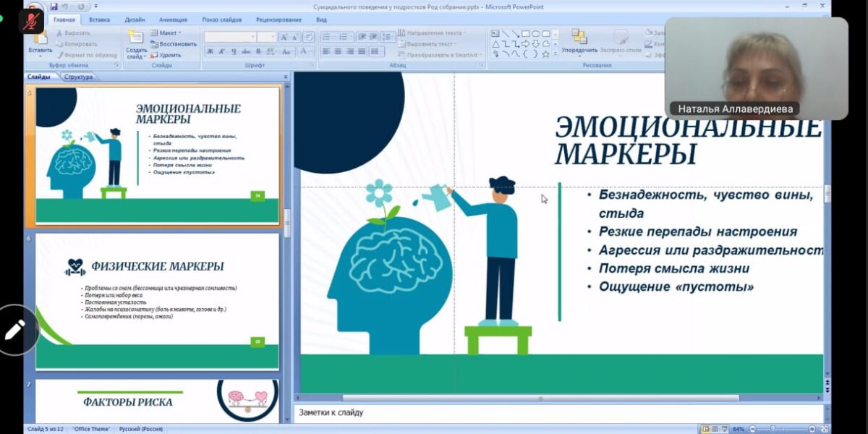Expand the shapes gallery more arrow

(556, 54)
